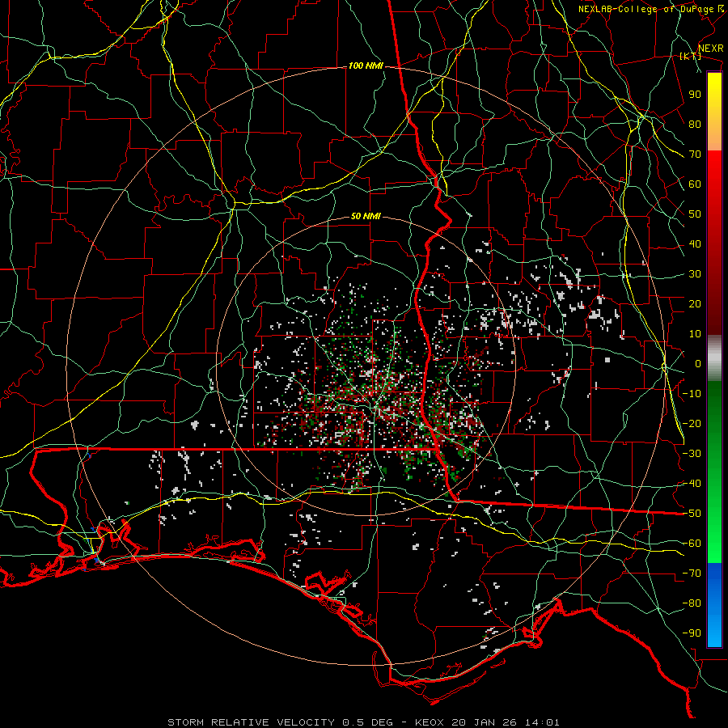Click the "20 JAN 26" date text
The width and height of the screenshot is (728, 728).
pos(485,722)
